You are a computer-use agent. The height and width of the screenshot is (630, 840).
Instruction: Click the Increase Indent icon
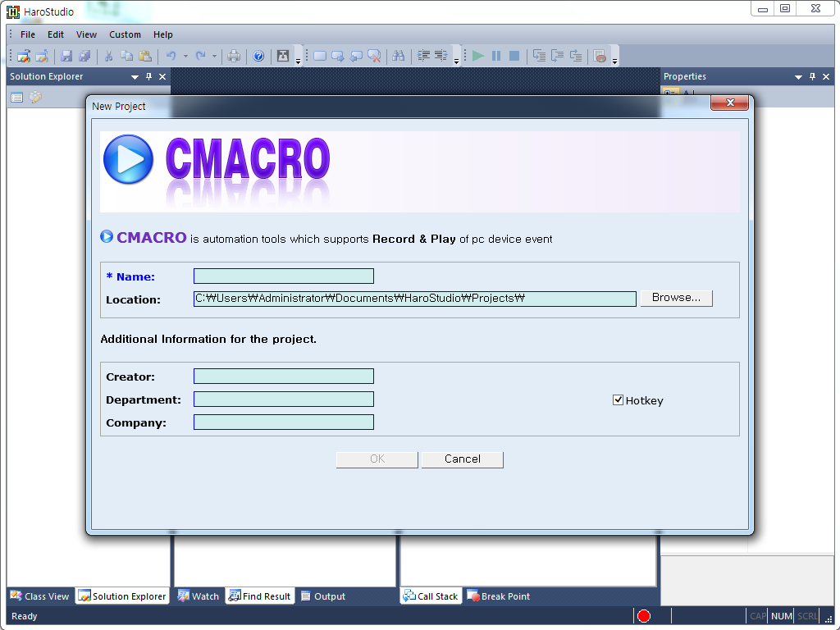[423, 56]
